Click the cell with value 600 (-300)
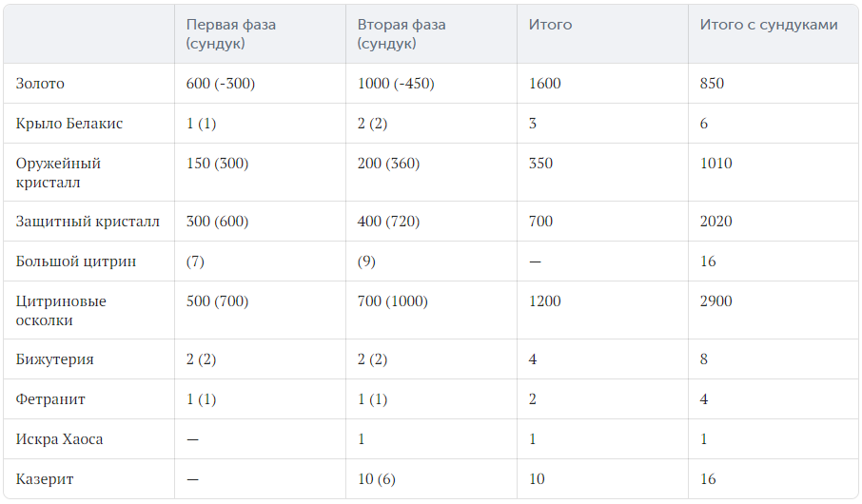 (221, 84)
